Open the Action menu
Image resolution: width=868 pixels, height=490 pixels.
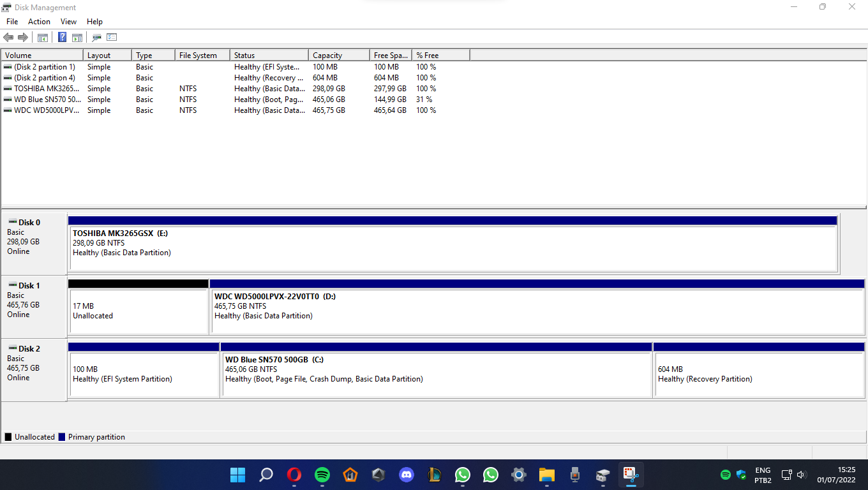click(39, 22)
